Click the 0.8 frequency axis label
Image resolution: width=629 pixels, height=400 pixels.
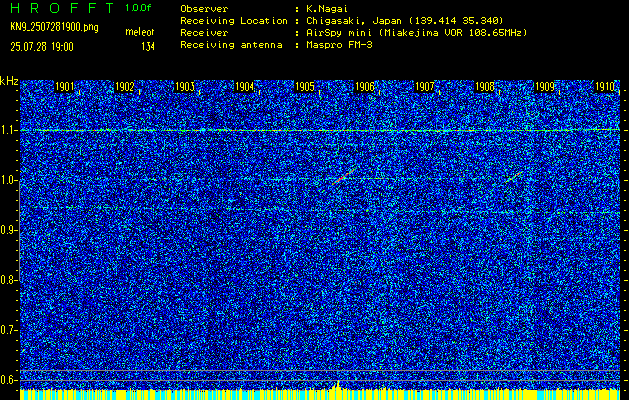tap(8, 280)
